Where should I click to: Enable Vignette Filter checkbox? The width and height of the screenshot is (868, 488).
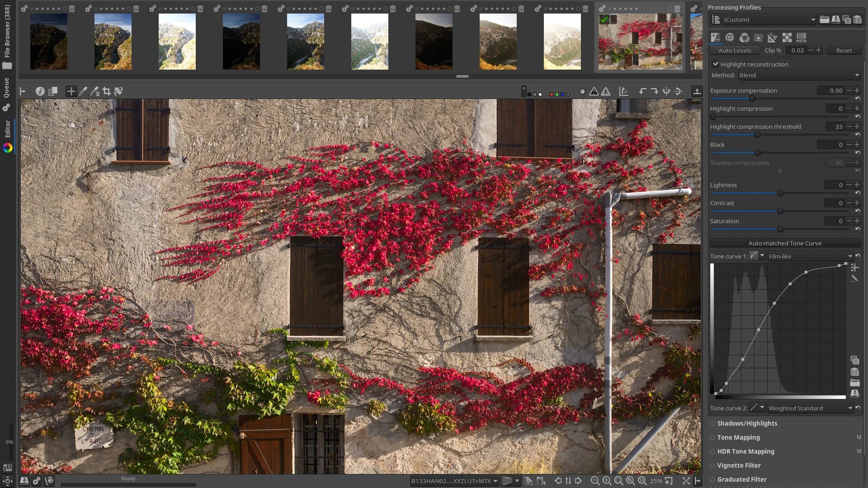tap(713, 465)
